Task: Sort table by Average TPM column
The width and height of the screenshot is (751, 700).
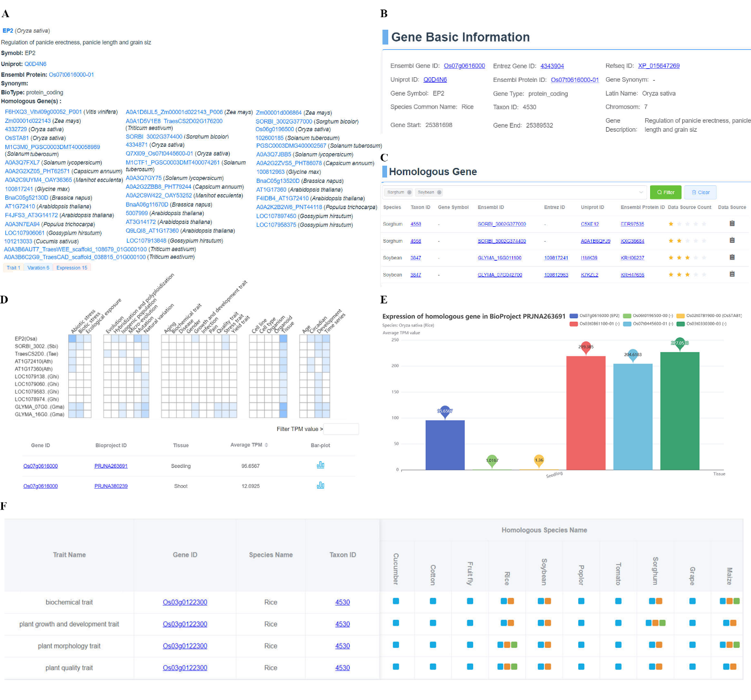Action: pos(267,445)
